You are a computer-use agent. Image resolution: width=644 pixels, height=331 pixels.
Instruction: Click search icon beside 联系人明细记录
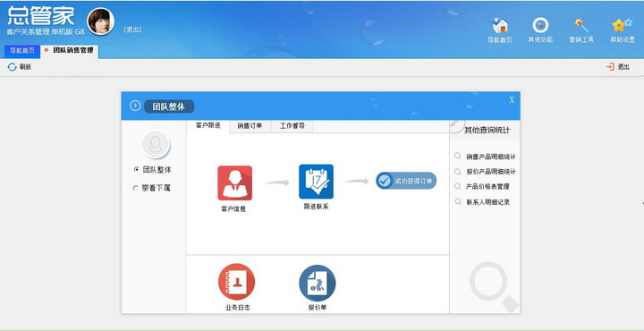(x=458, y=201)
